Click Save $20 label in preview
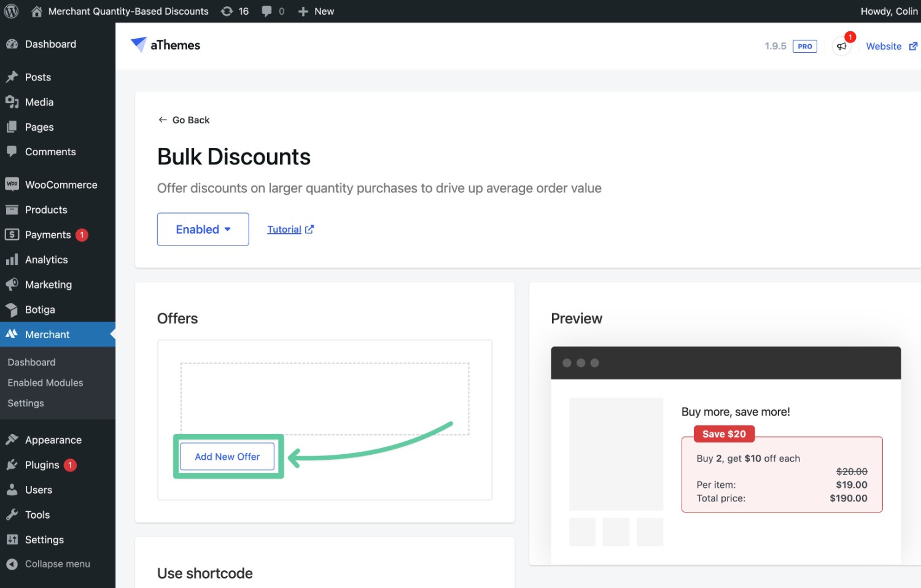Image resolution: width=921 pixels, height=588 pixels. pyautogui.click(x=724, y=434)
